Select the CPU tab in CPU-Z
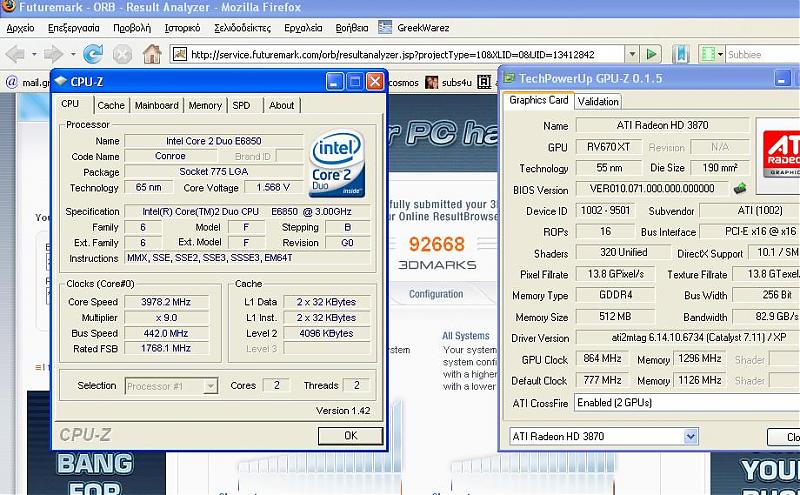This screenshot has height=495, width=800. tap(70, 104)
